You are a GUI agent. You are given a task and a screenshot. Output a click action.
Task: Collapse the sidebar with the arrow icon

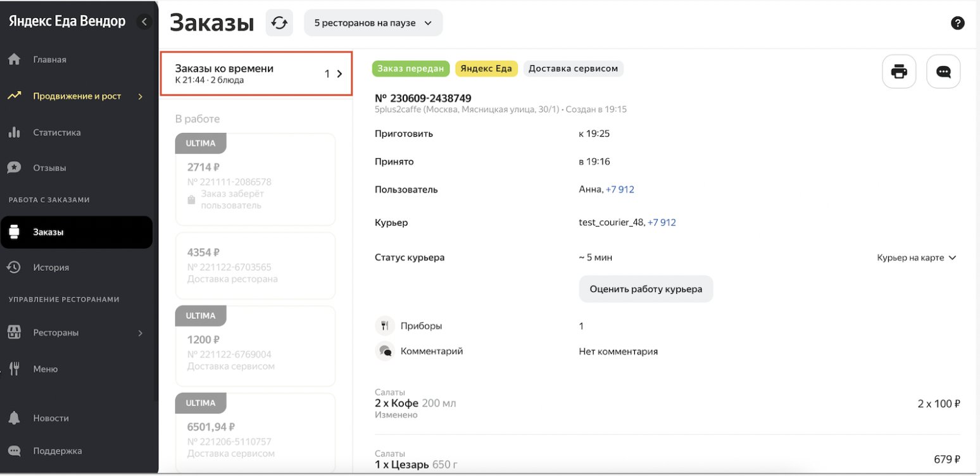click(x=144, y=22)
